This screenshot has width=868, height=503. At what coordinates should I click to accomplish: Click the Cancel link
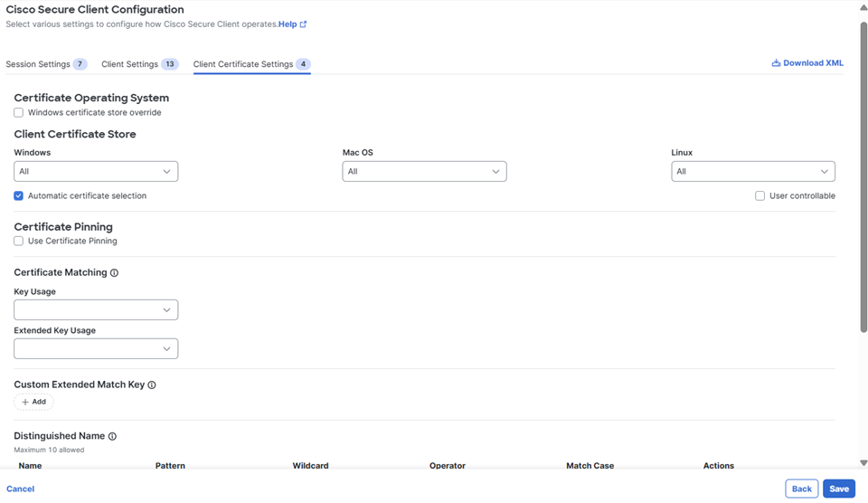click(x=21, y=489)
